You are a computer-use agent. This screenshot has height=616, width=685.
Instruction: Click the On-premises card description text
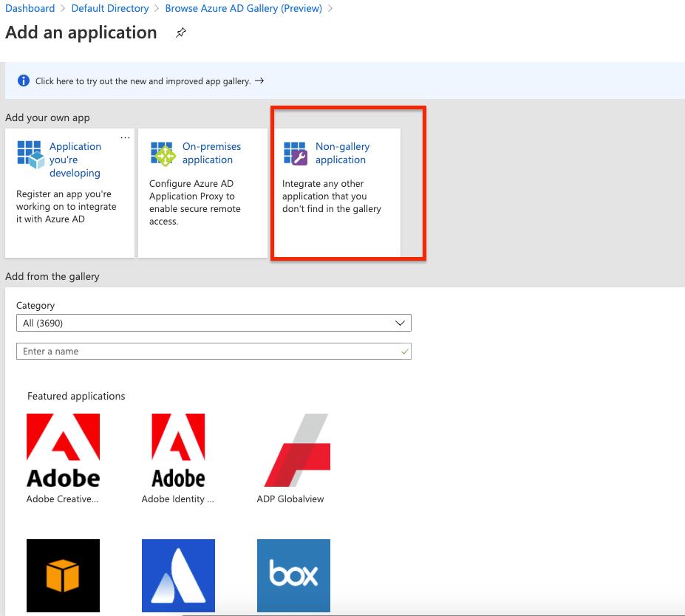195,202
